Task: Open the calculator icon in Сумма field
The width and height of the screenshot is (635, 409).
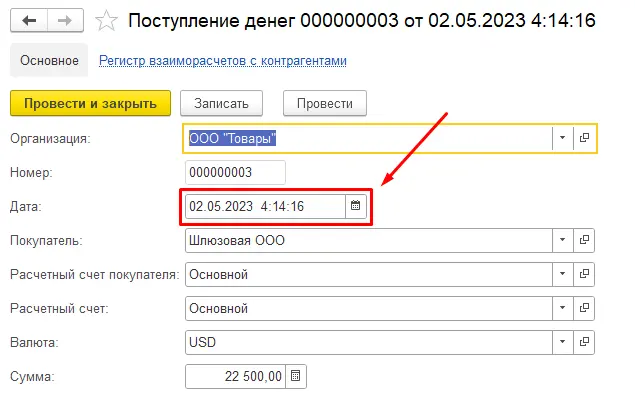Action: (x=296, y=376)
